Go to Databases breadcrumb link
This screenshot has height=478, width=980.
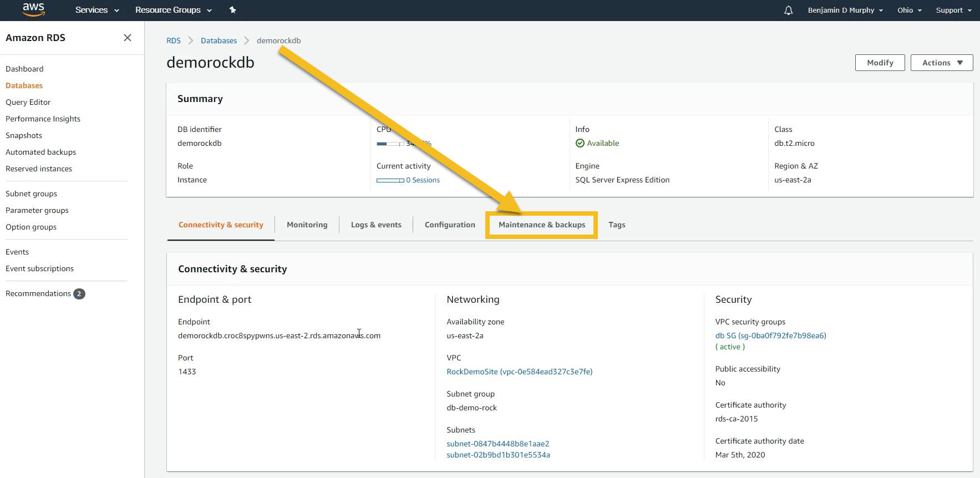click(219, 40)
